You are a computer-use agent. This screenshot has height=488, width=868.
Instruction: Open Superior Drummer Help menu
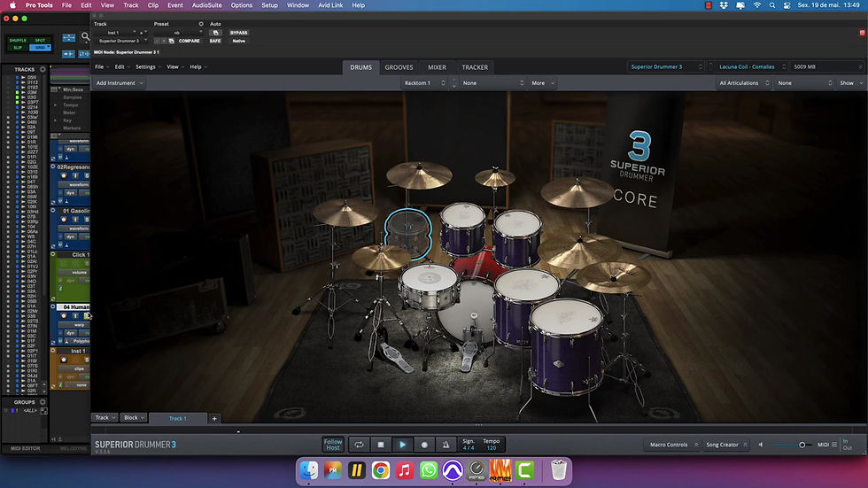coord(198,67)
